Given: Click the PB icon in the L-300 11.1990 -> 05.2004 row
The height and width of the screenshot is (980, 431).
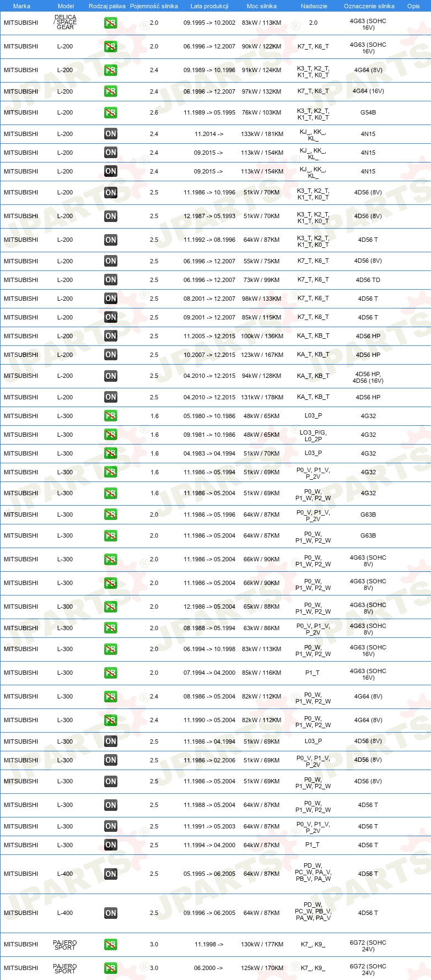Looking at the screenshot, I should pos(111,721).
